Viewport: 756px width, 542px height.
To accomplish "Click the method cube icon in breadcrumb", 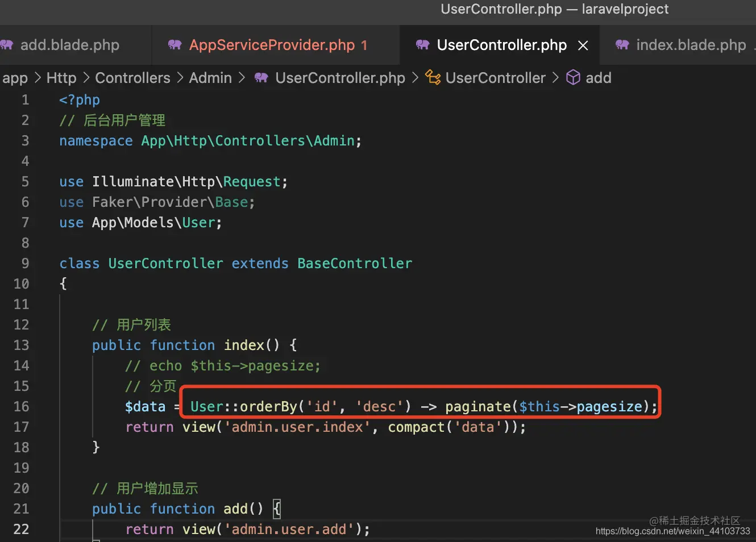I will 574,77.
